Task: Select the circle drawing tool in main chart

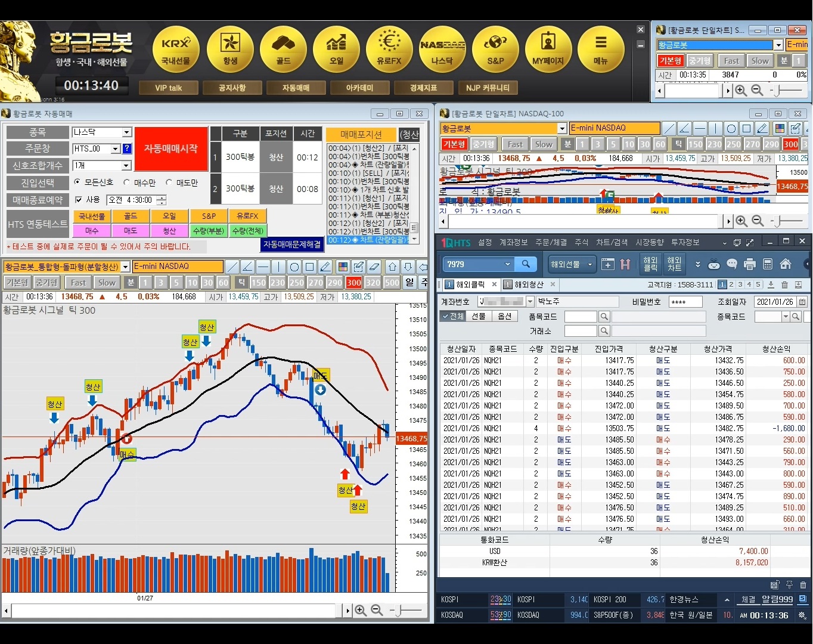Action: [x=294, y=267]
